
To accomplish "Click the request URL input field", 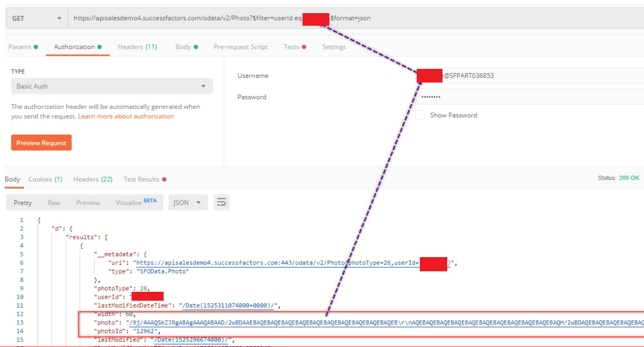I will click(356, 18).
